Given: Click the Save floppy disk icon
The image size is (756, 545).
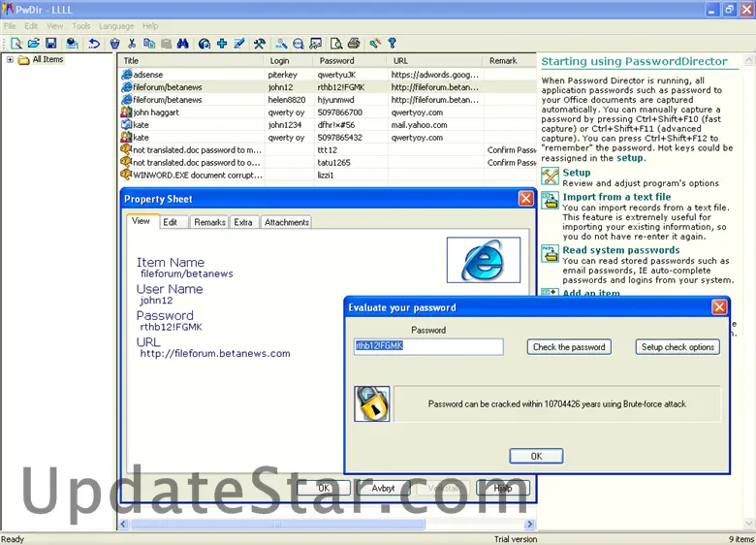Looking at the screenshot, I should pos(51,44).
